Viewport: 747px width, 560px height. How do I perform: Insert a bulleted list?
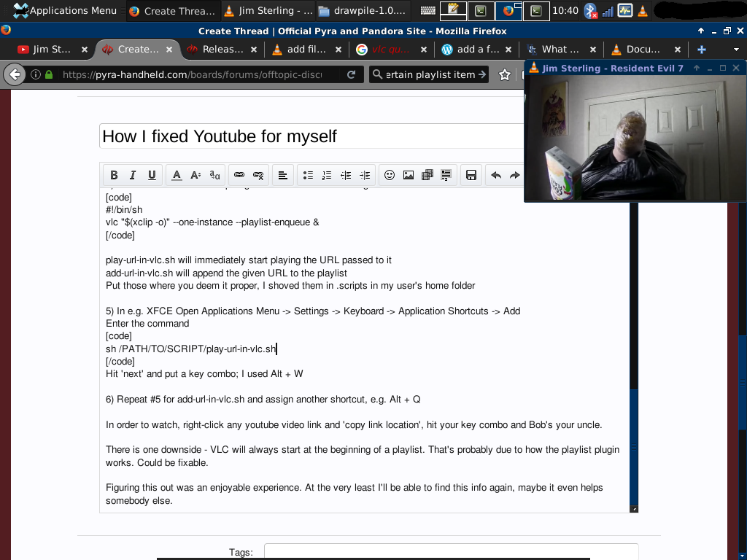coord(308,175)
